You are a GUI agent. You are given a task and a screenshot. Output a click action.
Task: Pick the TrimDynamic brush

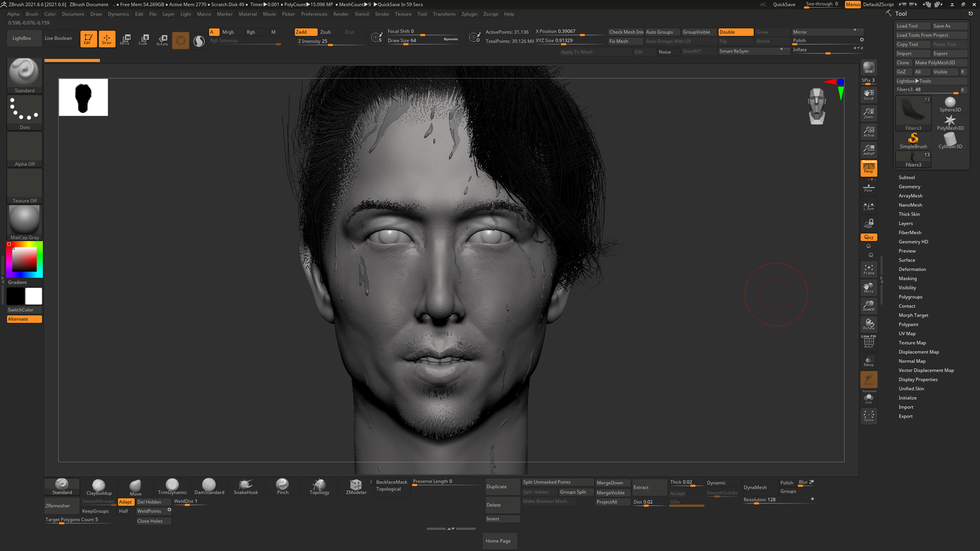coord(172,486)
